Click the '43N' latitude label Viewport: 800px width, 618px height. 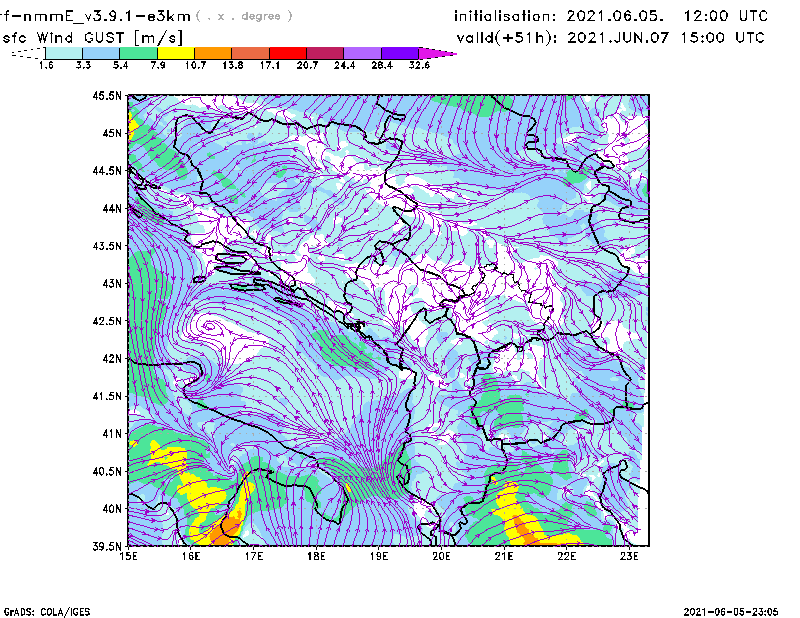112,283
